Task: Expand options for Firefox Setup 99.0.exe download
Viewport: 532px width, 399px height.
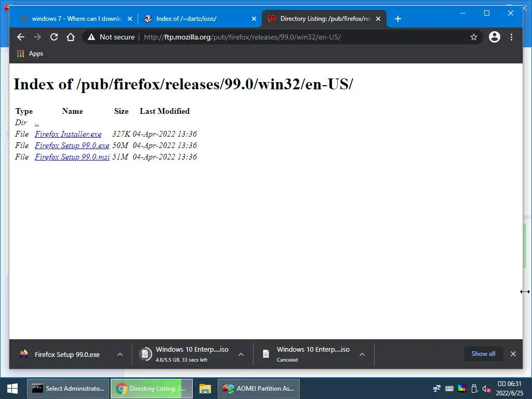Action: [120, 354]
